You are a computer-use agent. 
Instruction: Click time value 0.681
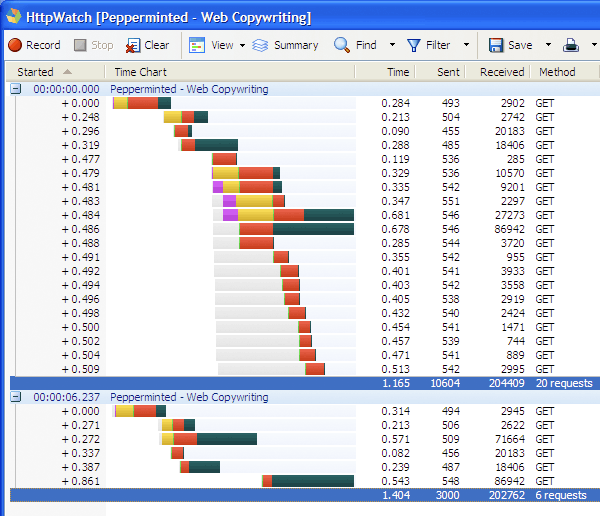[395, 215]
